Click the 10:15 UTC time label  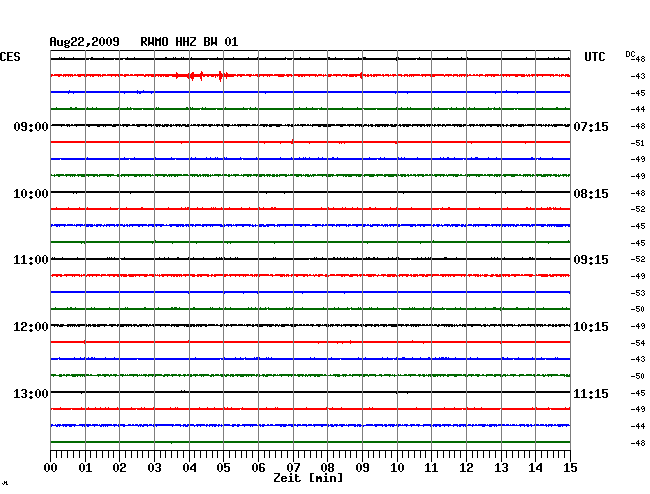pyautogui.click(x=591, y=327)
